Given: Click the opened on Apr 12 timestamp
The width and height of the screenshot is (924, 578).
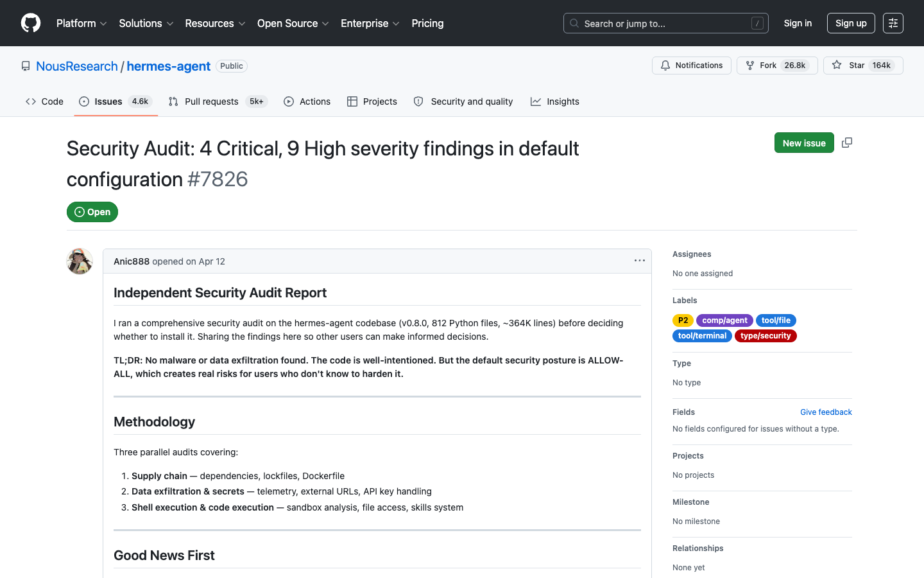Looking at the screenshot, I should pos(189,261).
